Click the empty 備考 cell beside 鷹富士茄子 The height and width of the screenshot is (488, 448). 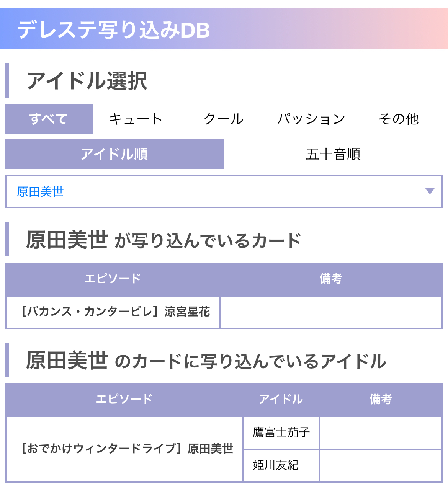click(x=381, y=433)
